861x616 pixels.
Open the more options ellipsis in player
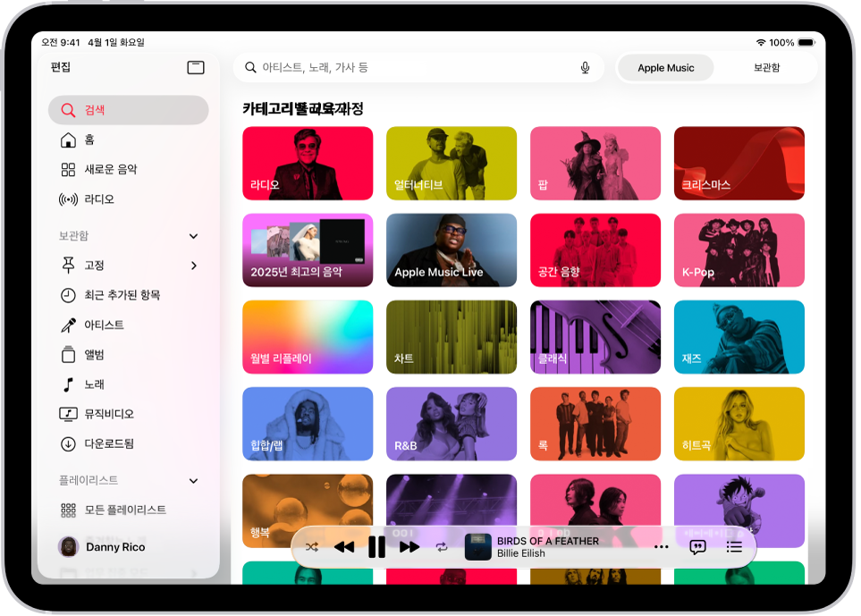[662, 547]
